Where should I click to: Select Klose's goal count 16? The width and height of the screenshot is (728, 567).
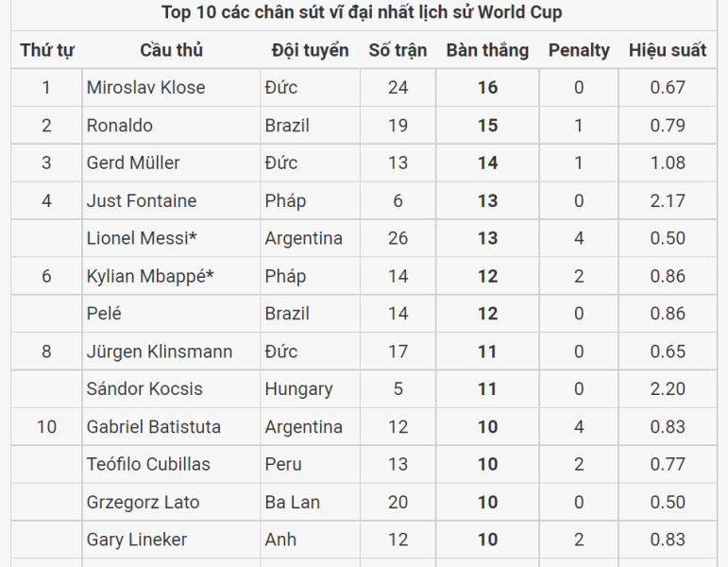pos(487,87)
